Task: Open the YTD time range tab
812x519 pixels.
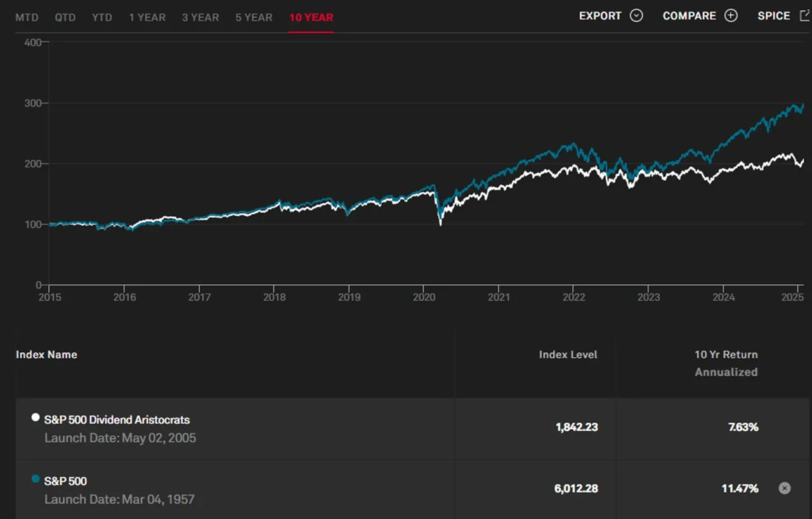Action: [x=101, y=17]
